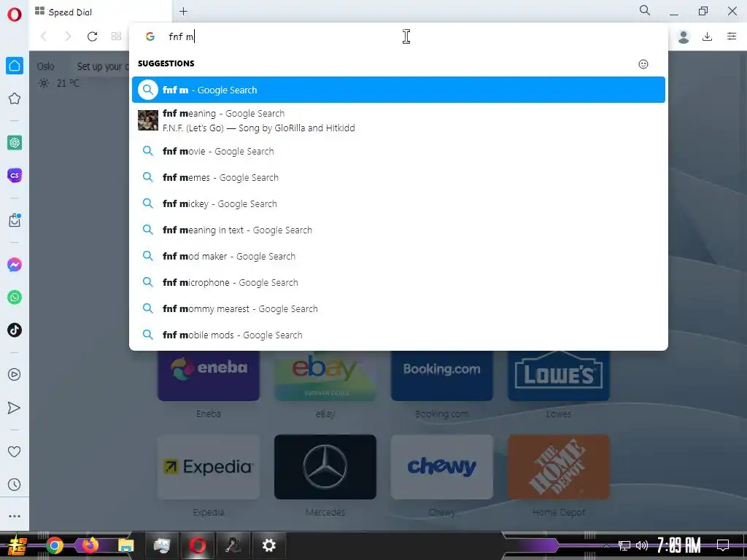This screenshot has height=560, width=747.
Task: Go back to the previous page
Action: tap(44, 36)
